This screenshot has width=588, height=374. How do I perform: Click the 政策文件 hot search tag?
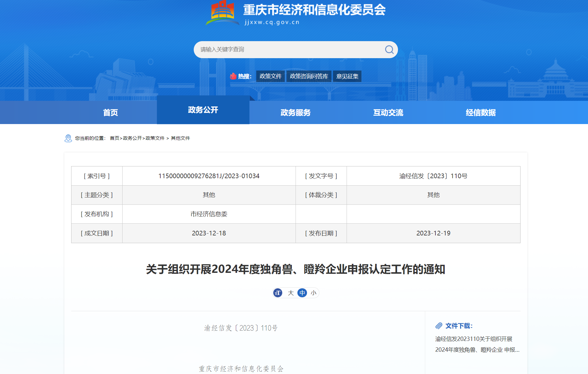click(x=270, y=76)
